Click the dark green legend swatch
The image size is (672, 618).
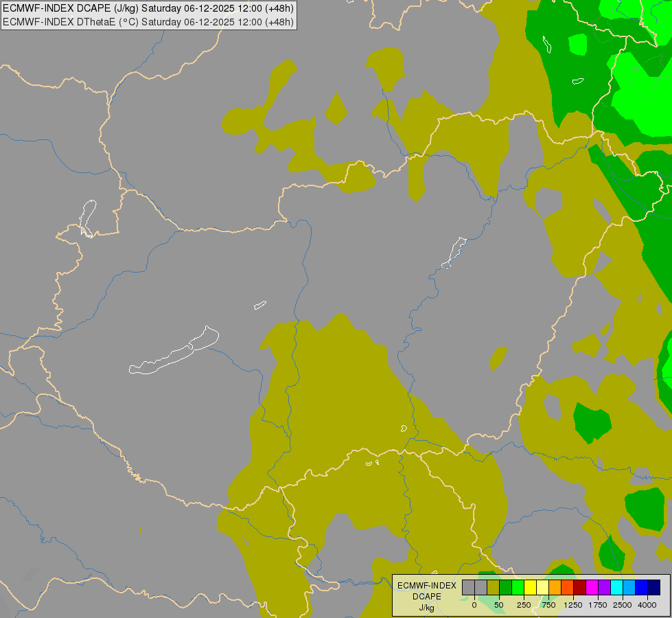click(506, 587)
